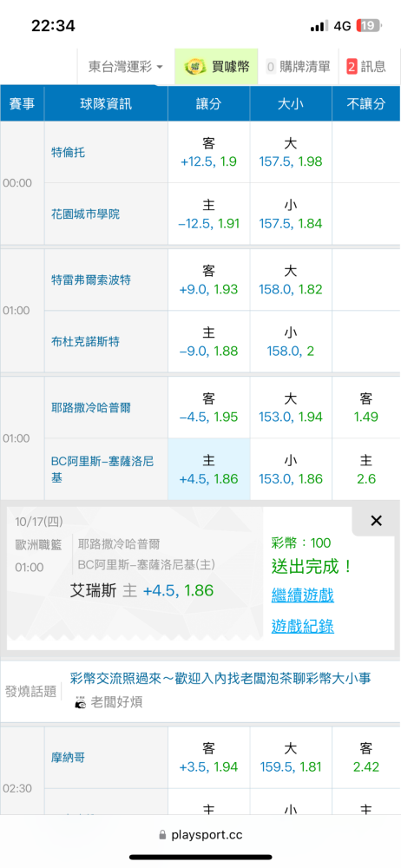Open the 訊息 messages tab

[366, 67]
